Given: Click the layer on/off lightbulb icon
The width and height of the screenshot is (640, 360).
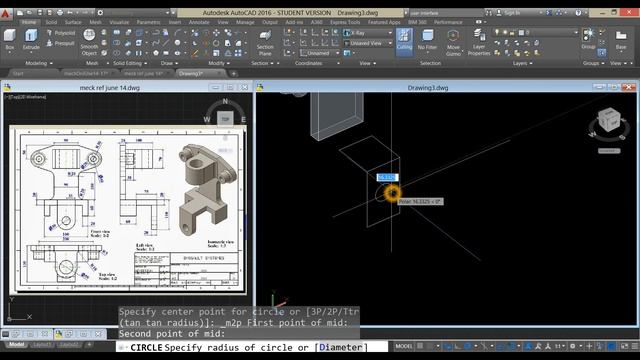Looking at the screenshot, I should point(497,32).
